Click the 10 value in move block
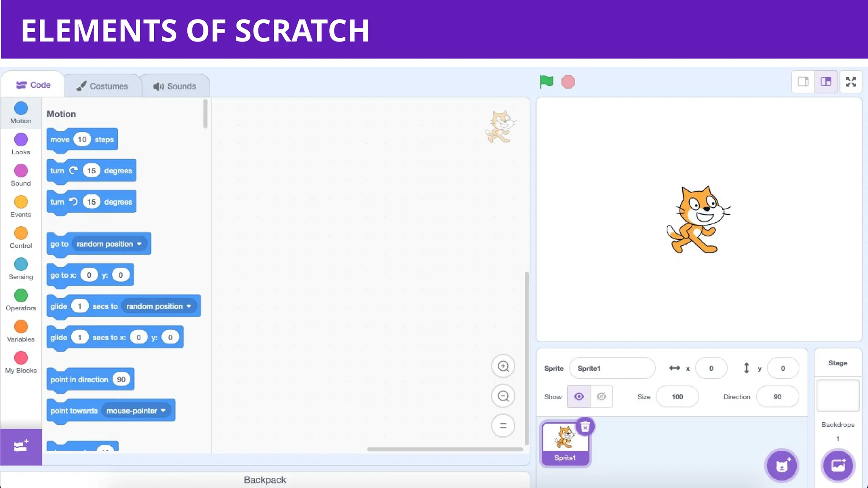 click(x=82, y=139)
